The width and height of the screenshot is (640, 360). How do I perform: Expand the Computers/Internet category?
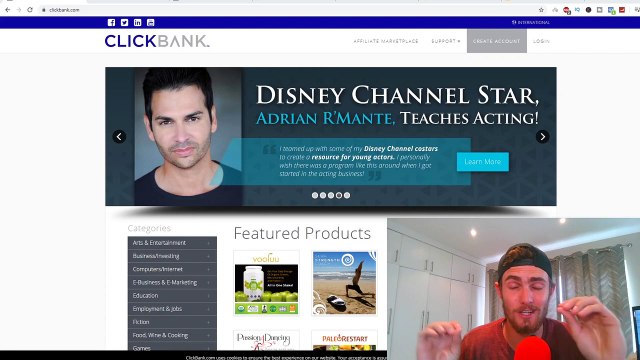[x=172, y=269]
